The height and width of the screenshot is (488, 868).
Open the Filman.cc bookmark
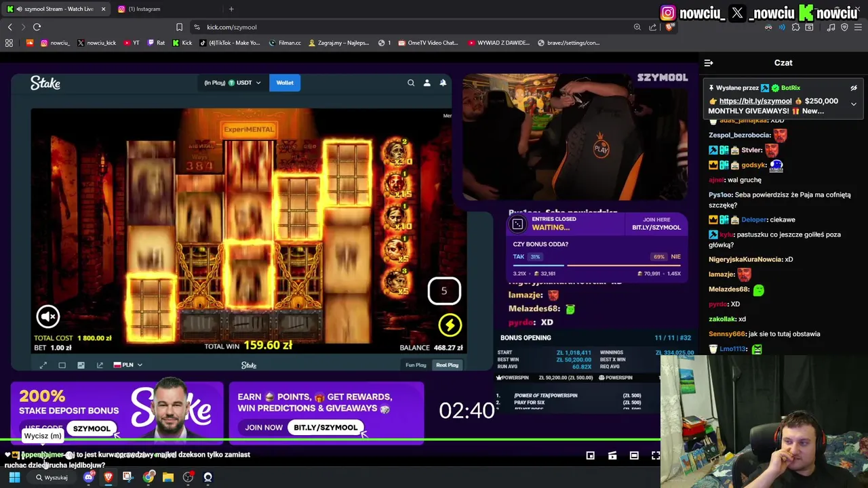coord(285,43)
